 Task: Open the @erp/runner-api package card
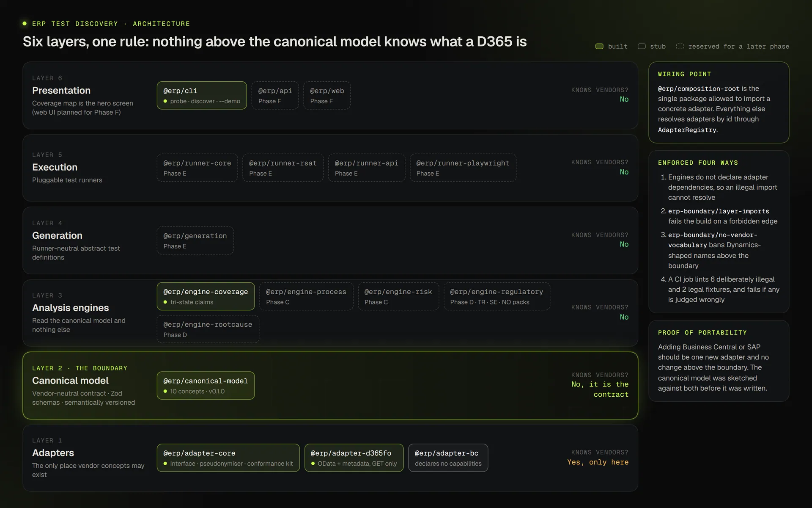click(367, 168)
